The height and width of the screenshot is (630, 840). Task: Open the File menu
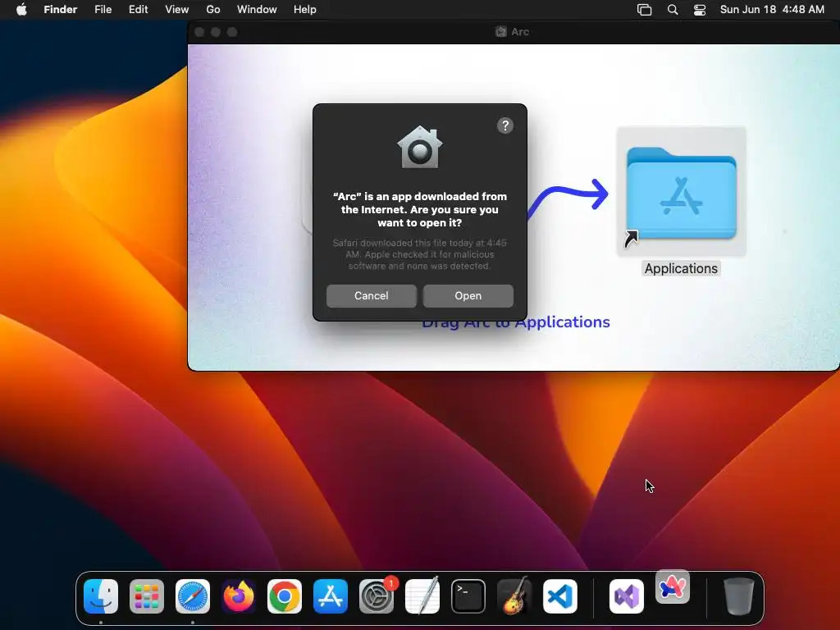point(103,10)
